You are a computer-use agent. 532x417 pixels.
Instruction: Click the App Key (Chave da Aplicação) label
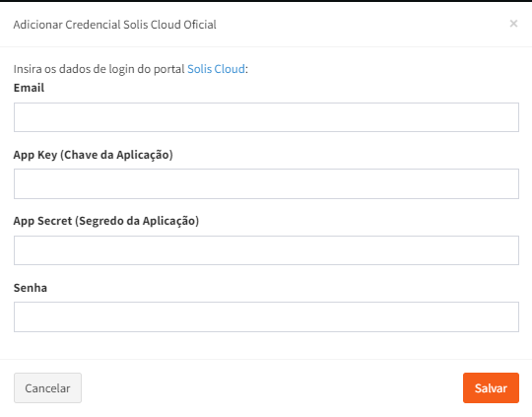point(94,155)
